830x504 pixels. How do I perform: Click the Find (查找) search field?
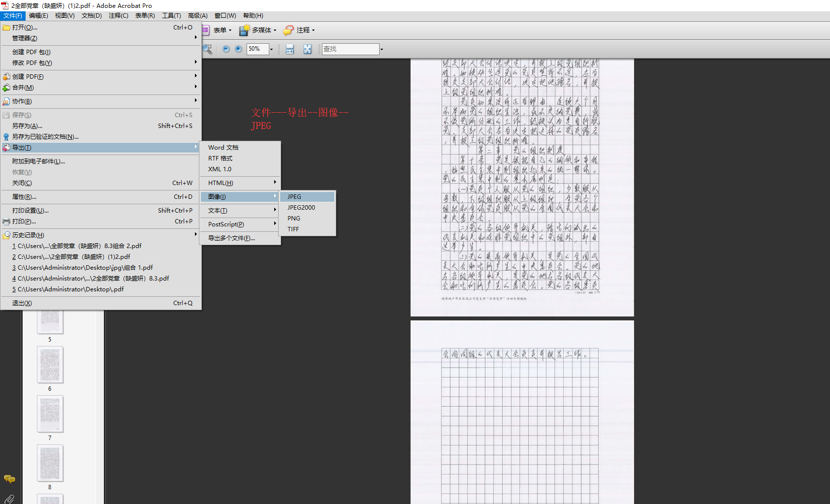[x=351, y=49]
